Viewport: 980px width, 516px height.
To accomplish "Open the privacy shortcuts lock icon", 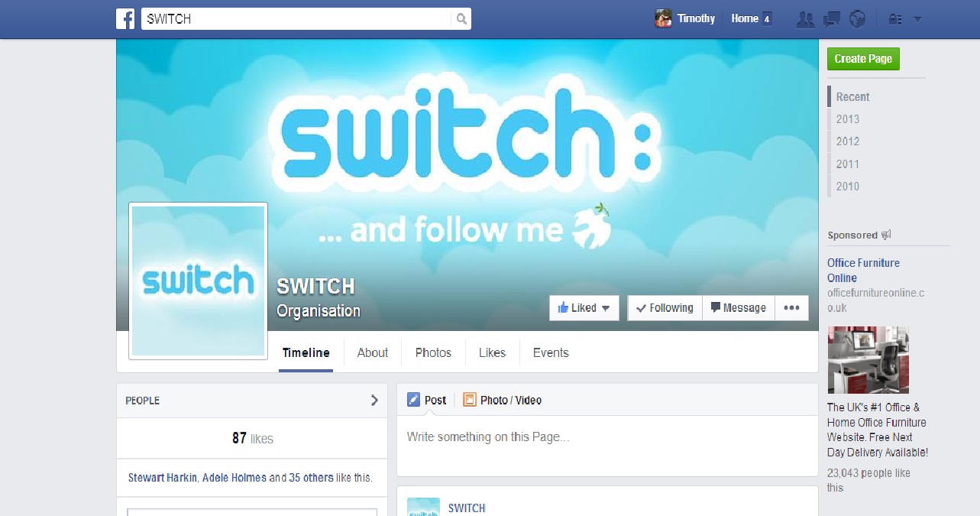I will 895,19.
